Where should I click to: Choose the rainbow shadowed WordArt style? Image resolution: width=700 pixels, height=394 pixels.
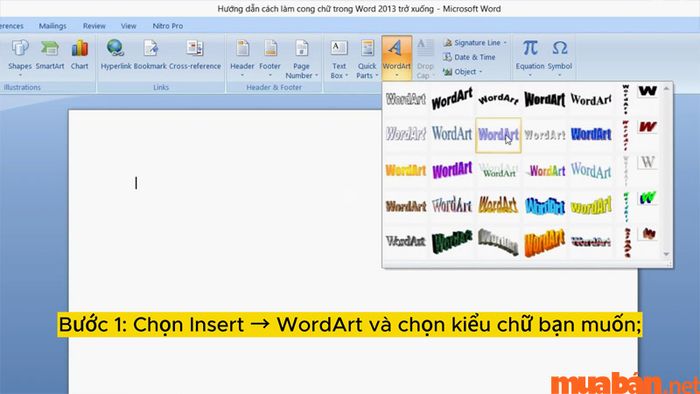(x=545, y=170)
